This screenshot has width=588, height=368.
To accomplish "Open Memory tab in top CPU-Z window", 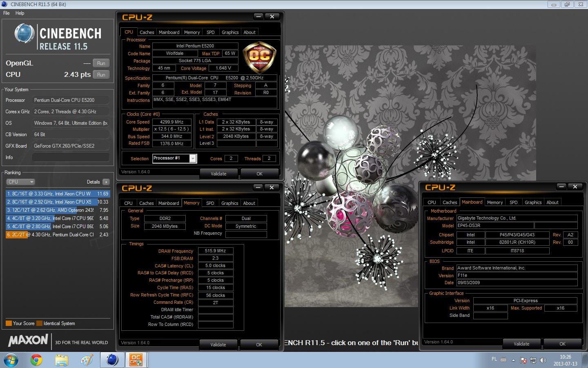I will click(192, 32).
